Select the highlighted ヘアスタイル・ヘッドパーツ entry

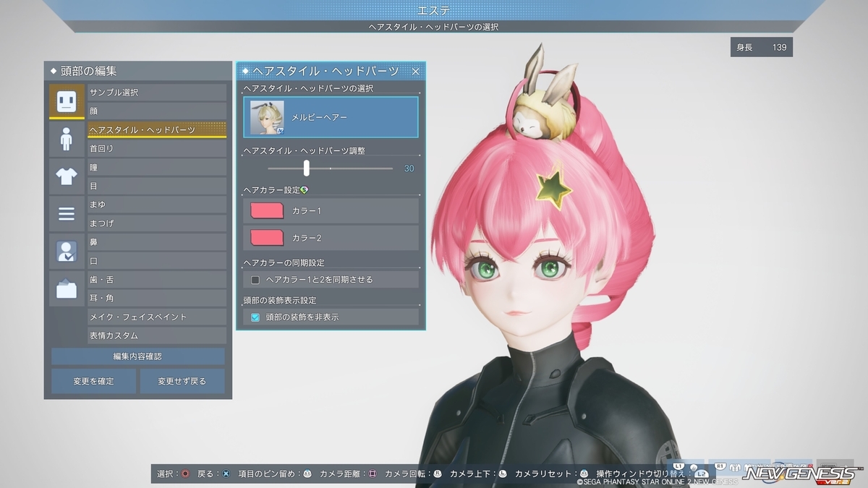point(157,130)
